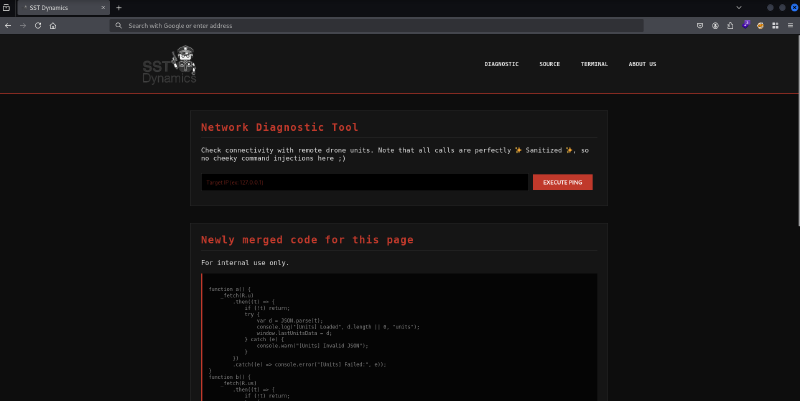Screen dimensions: 800x401
Task: Click the Target IP input field
Action: pyautogui.click(x=365, y=182)
